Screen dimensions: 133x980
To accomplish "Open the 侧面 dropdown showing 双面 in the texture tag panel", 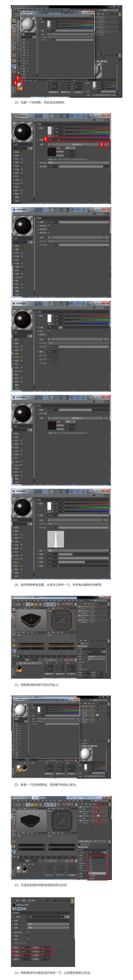I will pyautogui.click(x=48, y=927).
